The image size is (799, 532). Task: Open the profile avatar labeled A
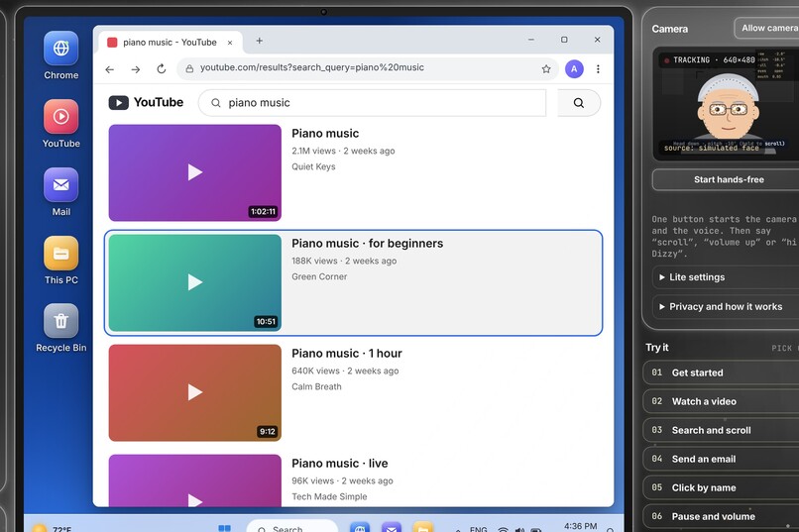pyautogui.click(x=574, y=68)
